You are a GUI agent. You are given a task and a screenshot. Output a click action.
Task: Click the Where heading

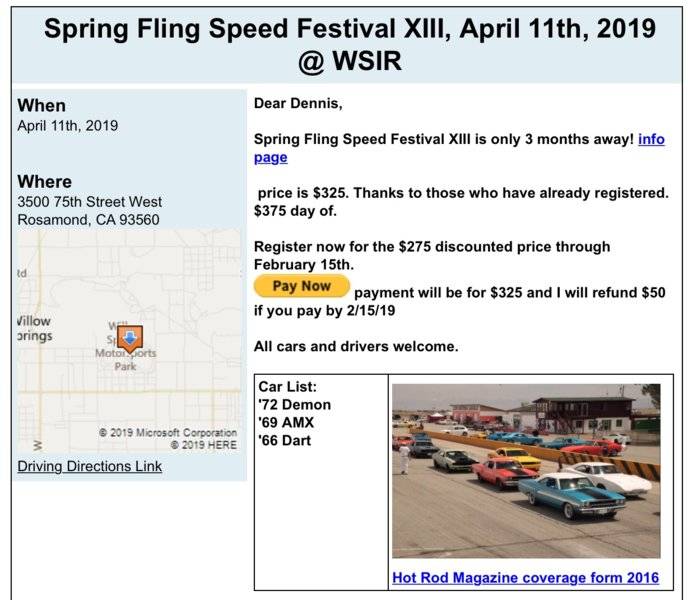45,182
